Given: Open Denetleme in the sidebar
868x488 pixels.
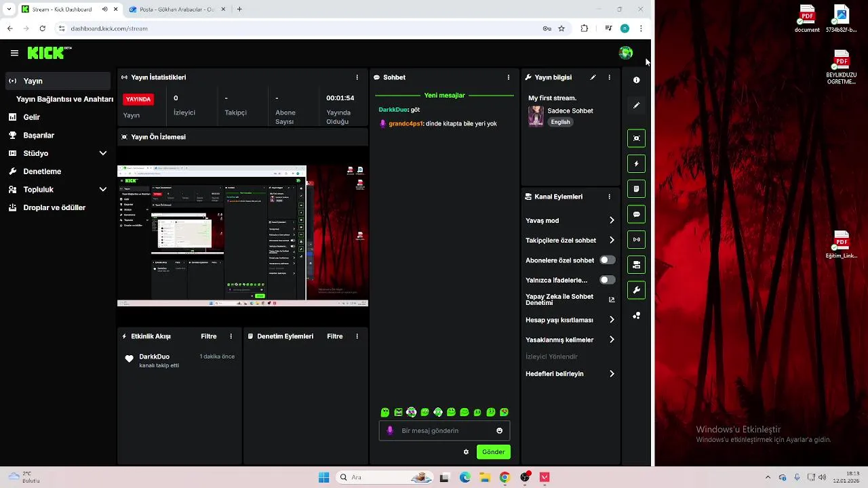Looking at the screenshot, I should point(58,171).
